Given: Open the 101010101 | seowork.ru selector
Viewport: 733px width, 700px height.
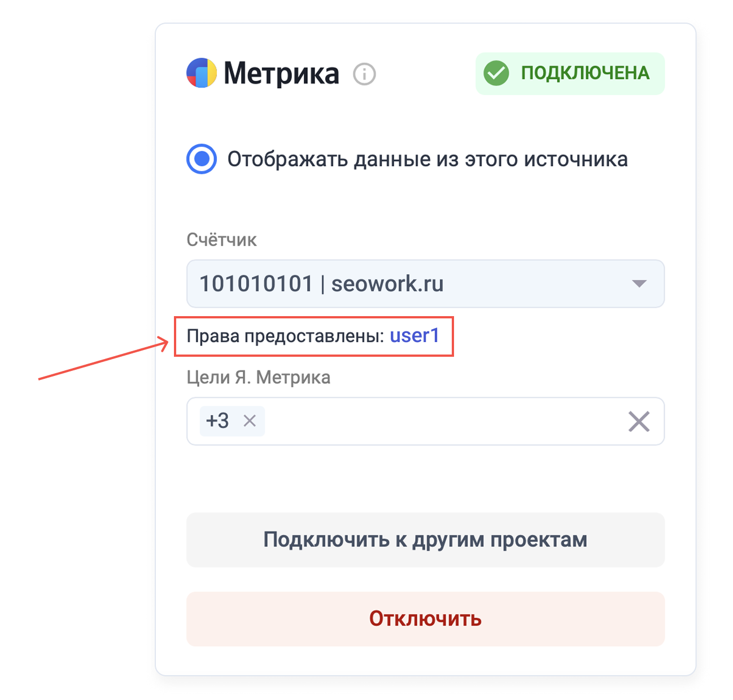Looking at the screenshot, I should [425, 283].
